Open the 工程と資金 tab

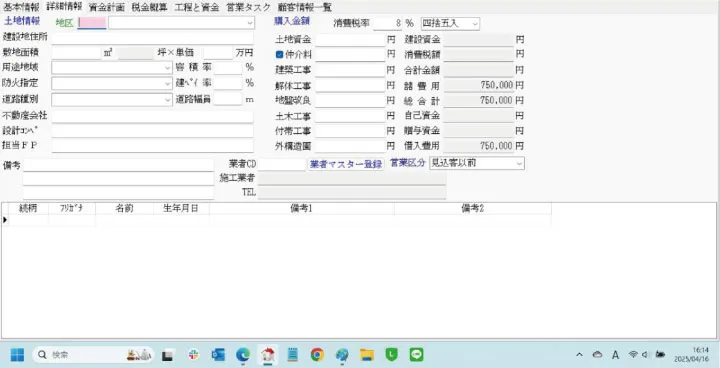point(197,7)
